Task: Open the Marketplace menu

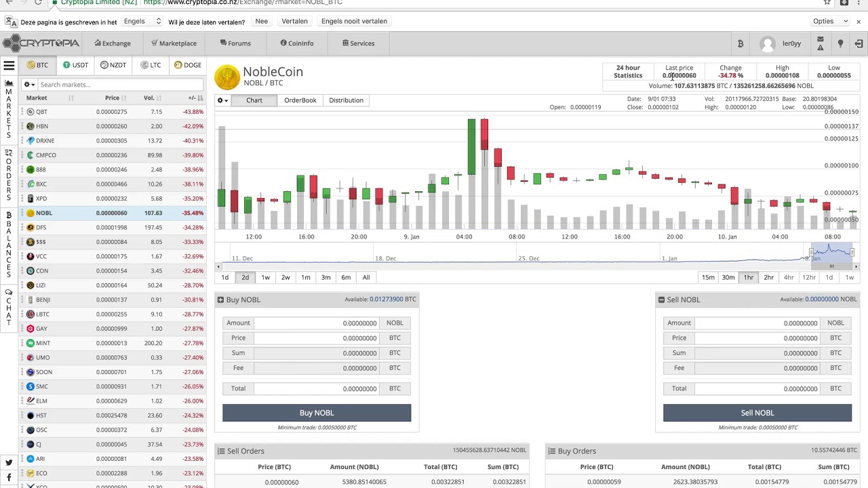Action: pyautogui.click(x=174, y=43)
